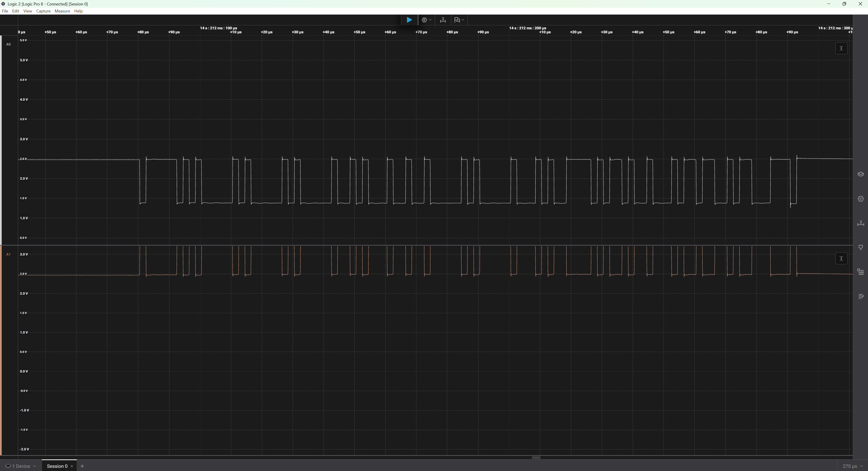Add a timing measurement from the top toolbar
Image resolution: width=868 pixels, height=471 pixels.
click(443, 20)
